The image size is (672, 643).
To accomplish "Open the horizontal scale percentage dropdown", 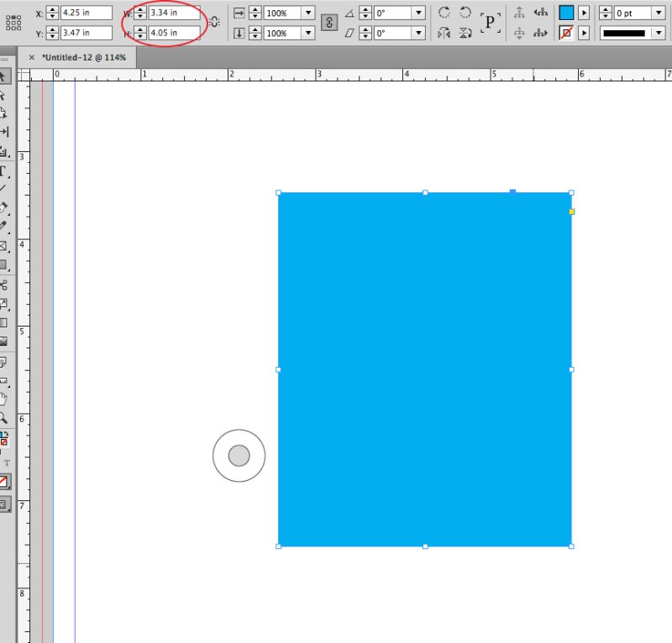I will pyautogui.click(x=309, y=13).
